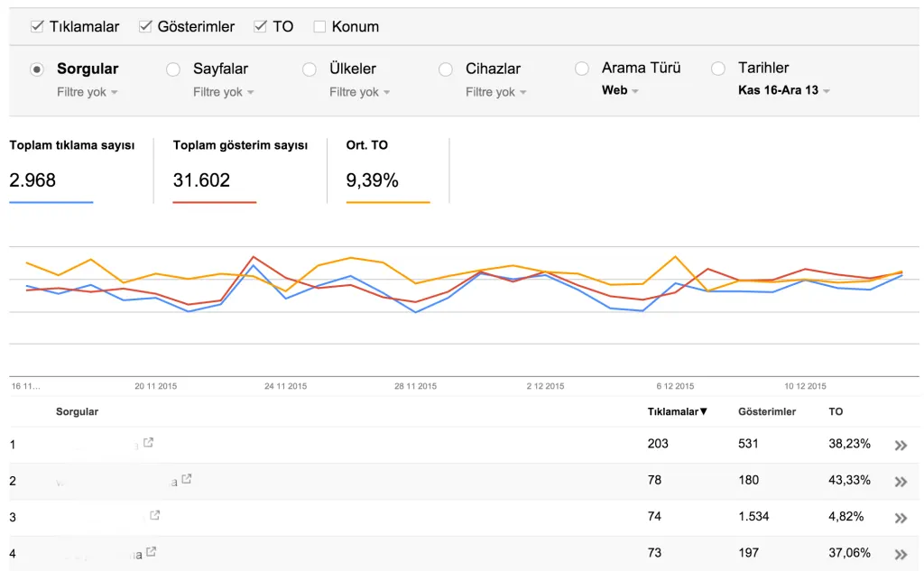Click the blue line under total clicks 2.968
Image resolution: width=924 pixels, height=571 pixels.
51,202
